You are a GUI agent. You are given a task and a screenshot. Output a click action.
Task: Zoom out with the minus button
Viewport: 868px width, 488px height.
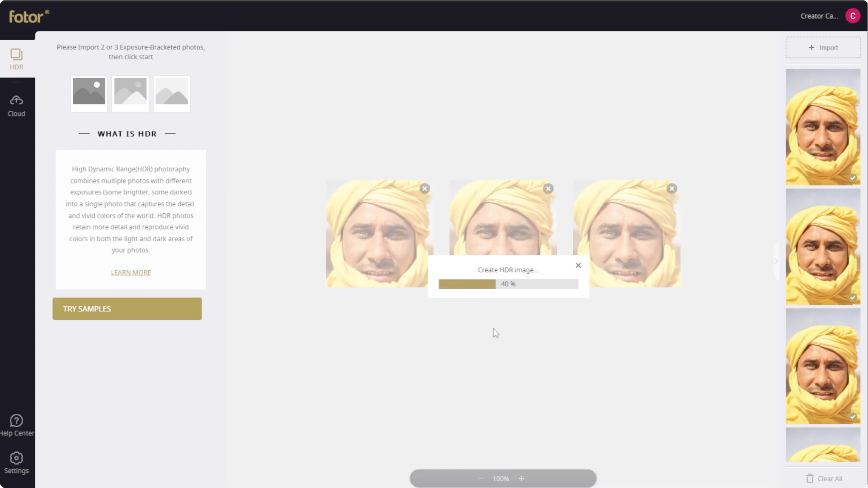pyautogui.click(x=481, y=479)
